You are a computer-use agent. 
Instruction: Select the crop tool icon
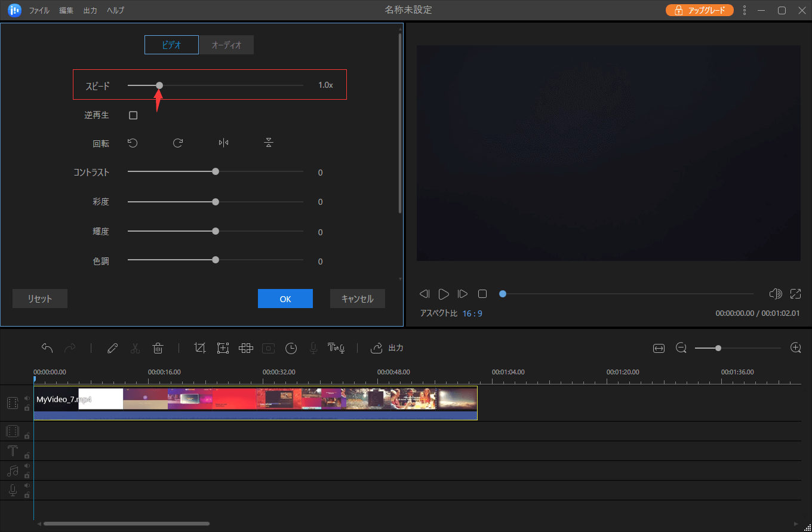[x=200, y=348]
